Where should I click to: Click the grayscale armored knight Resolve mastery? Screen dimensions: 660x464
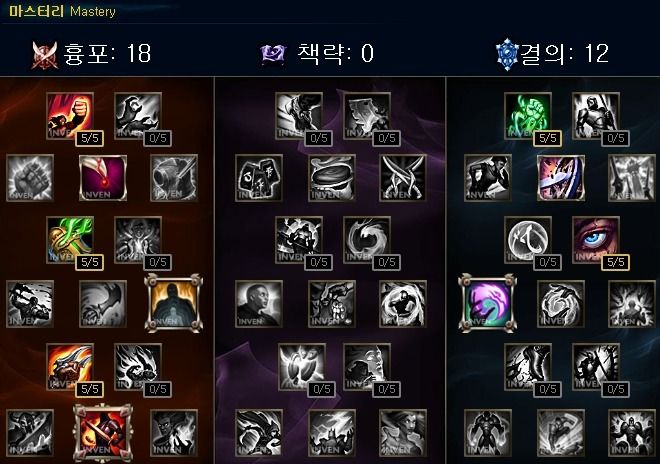coord(596,115)
